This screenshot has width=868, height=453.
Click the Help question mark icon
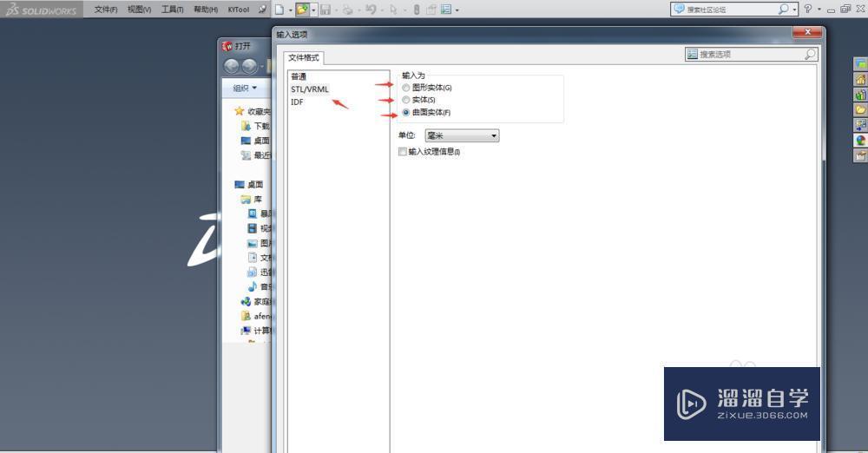pyautogui.click(x=808, y=9)
